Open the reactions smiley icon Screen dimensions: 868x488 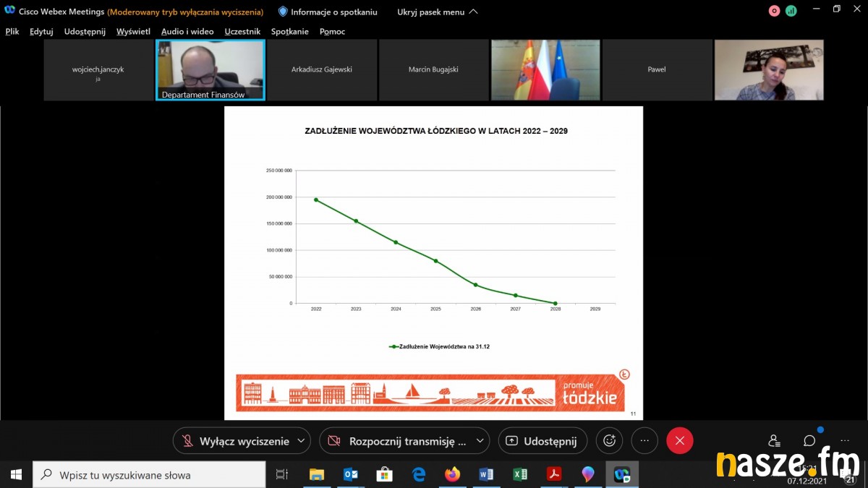(609, 440)
